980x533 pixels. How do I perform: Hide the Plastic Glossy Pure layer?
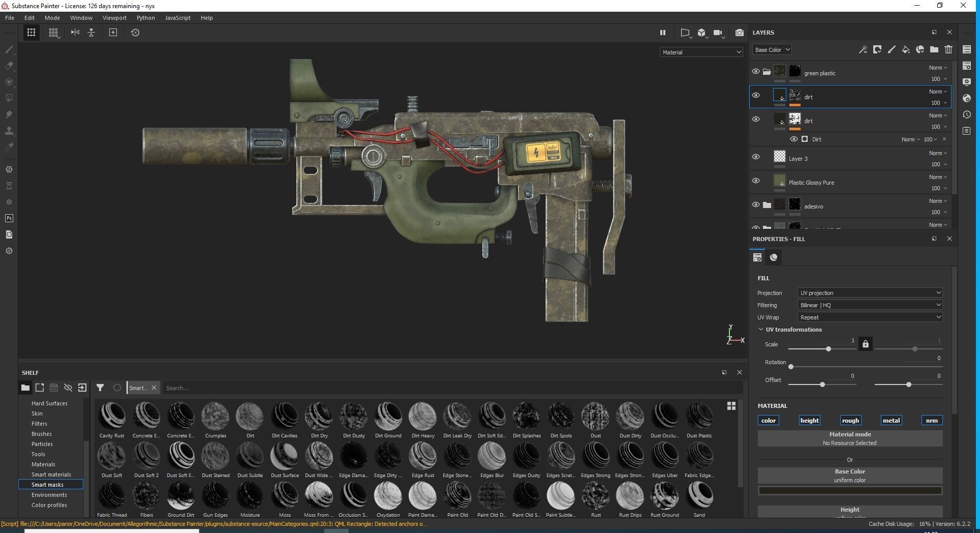(x=756, y=181)
